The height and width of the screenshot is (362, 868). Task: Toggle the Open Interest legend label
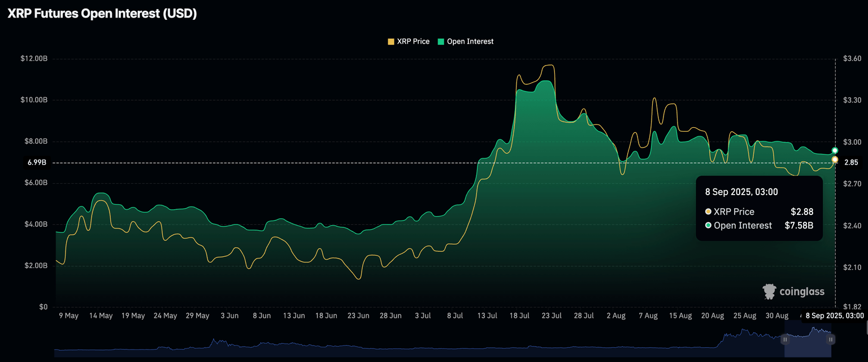tap(470, 41)
